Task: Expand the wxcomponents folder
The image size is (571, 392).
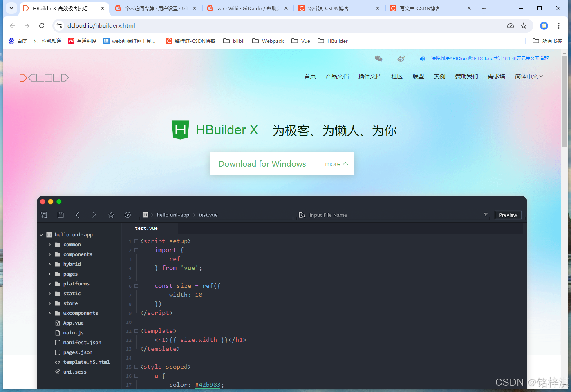Action: pyautogui.click(x=50, y=313)
